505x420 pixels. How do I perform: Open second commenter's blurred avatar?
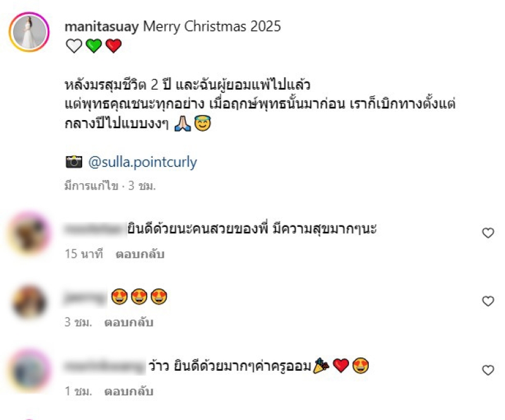click(x=29, y=301)
